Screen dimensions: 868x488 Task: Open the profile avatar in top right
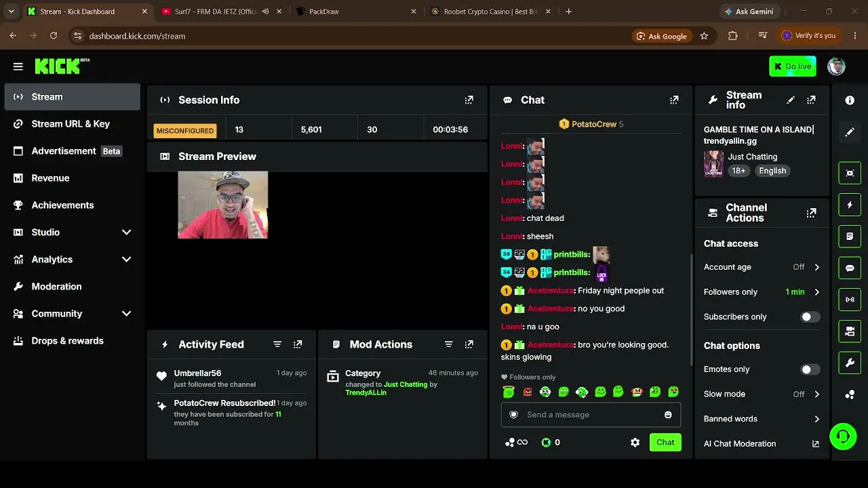coord(836,66)
